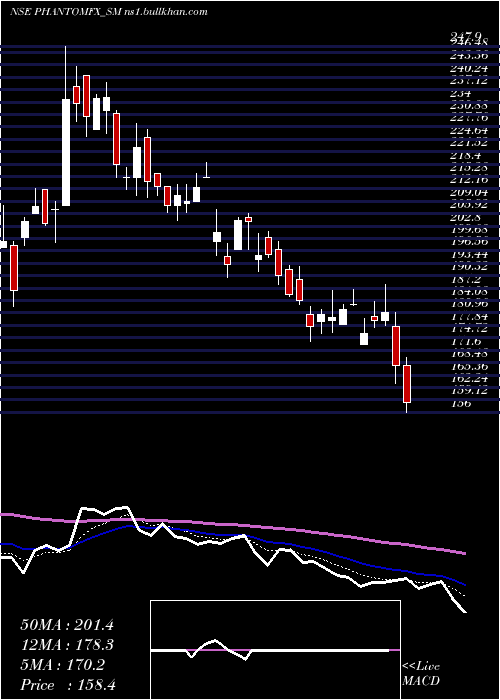Click the 190.32 price level label
This screenshot has height=700, width=500.
pos(469,268)
